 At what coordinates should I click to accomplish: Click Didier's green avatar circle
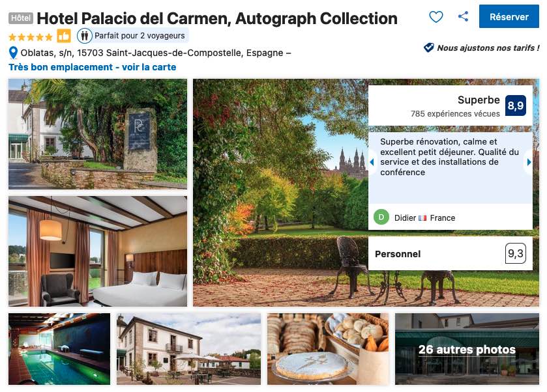click(x=381, y=217)
